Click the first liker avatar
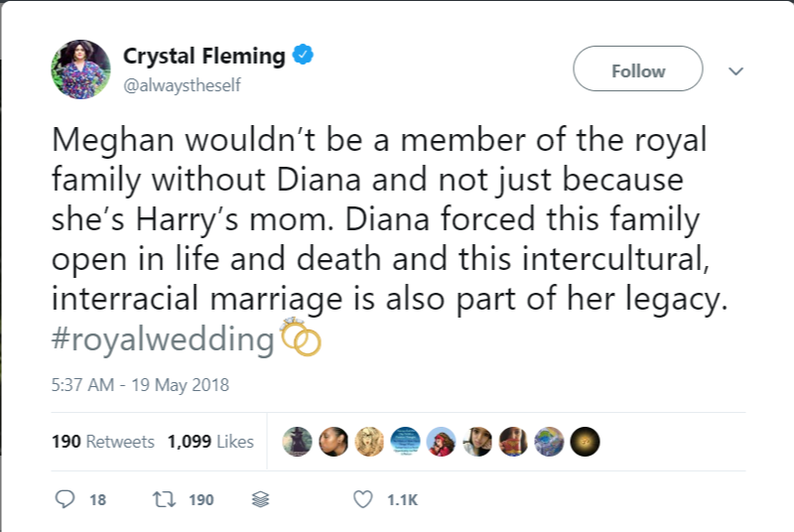 (x=299, y=442)
